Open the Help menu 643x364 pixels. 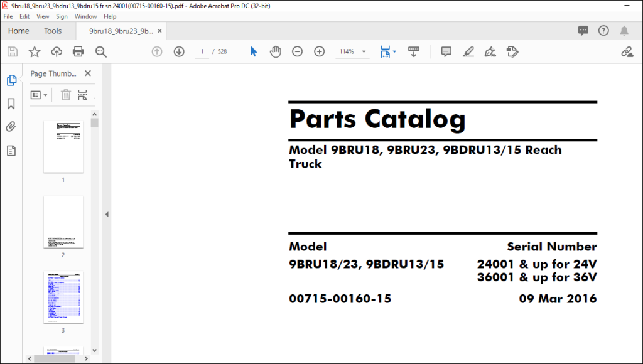[x=110, y=16]
